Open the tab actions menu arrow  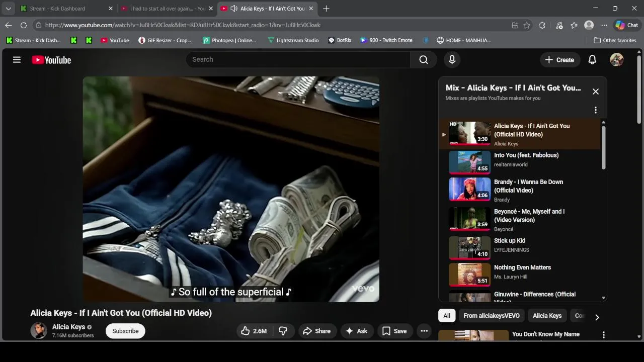click(x=9, y=9)
